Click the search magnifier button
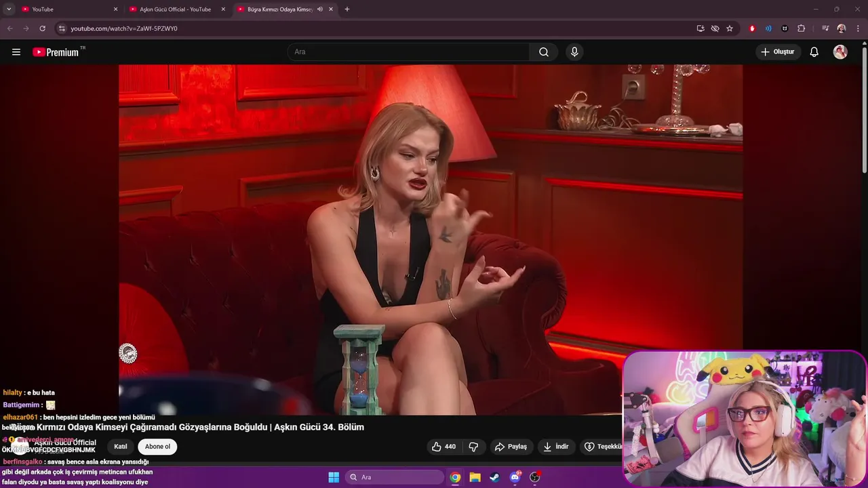The width and height of the screenshot is (868, 488). point(544,52)
